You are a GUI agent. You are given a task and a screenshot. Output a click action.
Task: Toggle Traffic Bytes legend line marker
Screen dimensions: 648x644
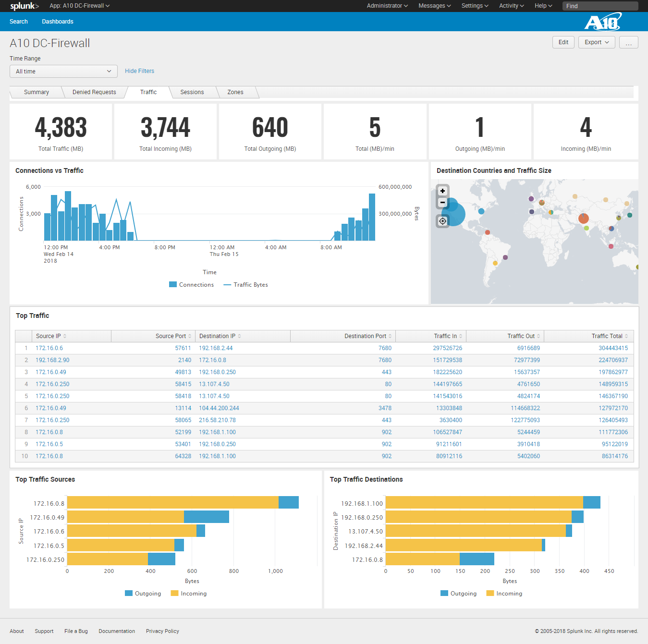(x=227, y=285)
